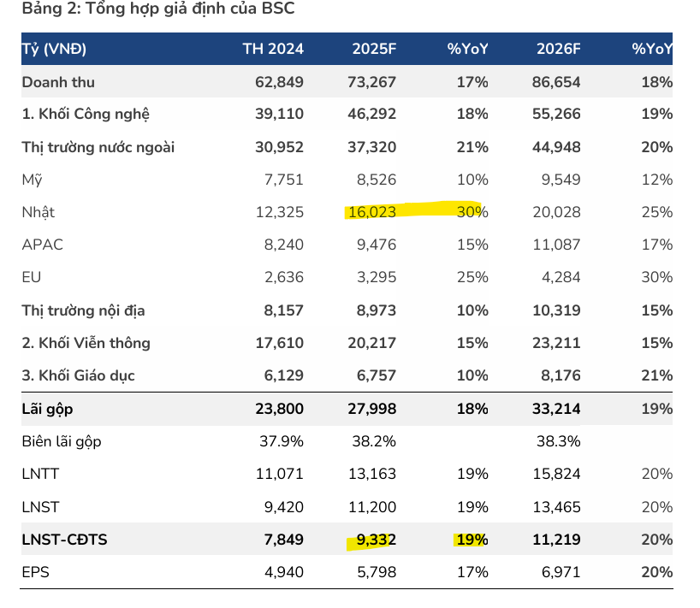Click the 'TH 2024' column header
Viewport: 700px width, 608px height.
[273, 49]
